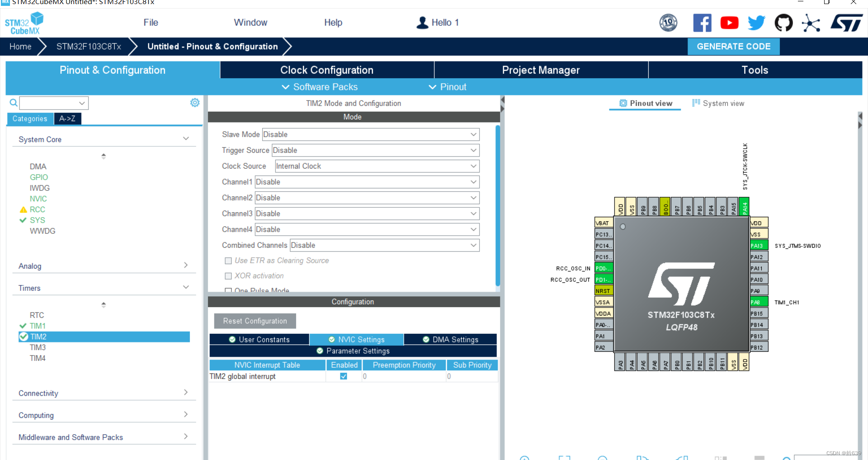
Task: Open Parameter Settings tab
Action: pyautogui.click(x=353, y=351)
